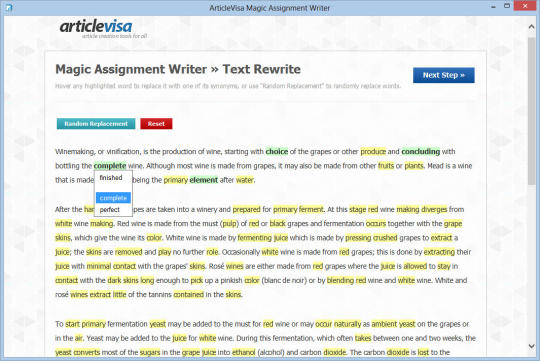540x361 pixels.
Task: Click the vertical scrollbar thumb
Action: 531,111
